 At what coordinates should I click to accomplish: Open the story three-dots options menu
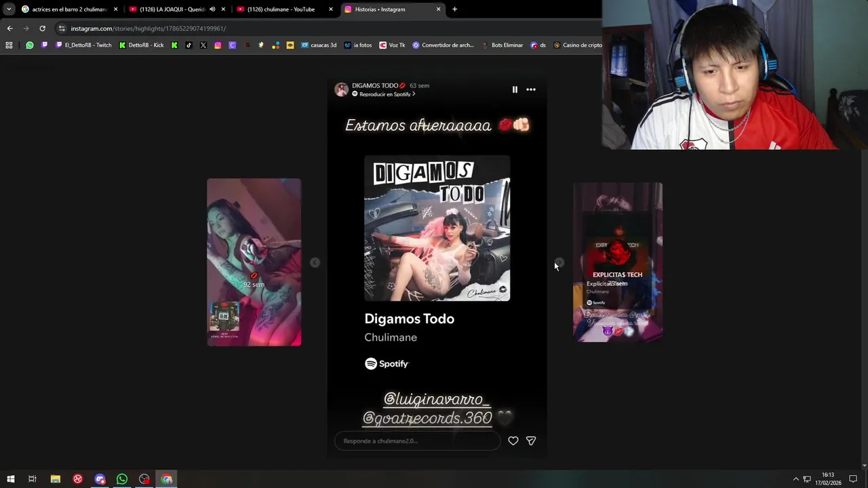(531, 89)
